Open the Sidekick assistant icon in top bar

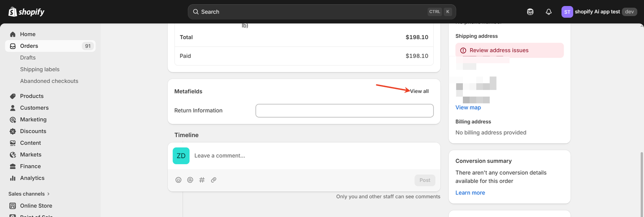530,12
